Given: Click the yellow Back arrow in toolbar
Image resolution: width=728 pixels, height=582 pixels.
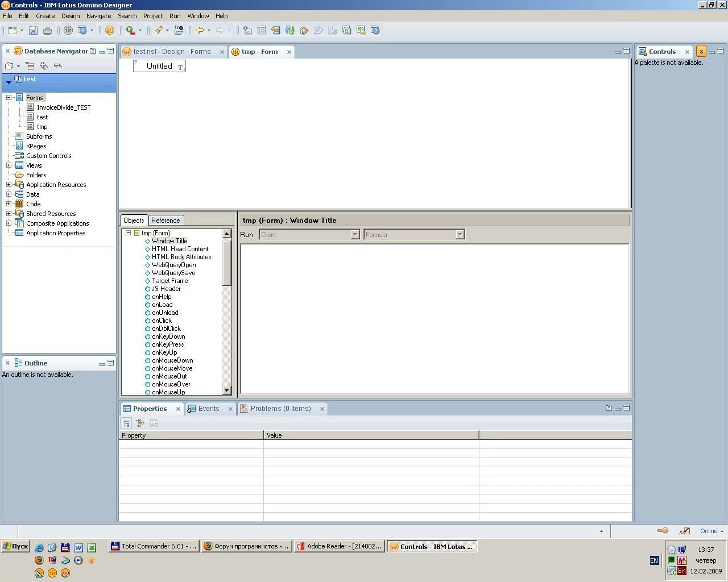Looking at the screenshot, I should [x=200, y=30].
